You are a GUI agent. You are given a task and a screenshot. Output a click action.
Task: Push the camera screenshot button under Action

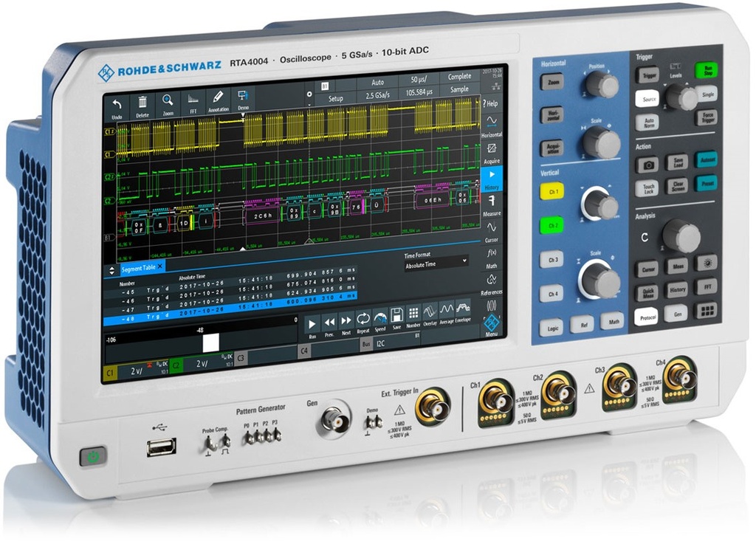pyautogui.click(x=648, y=165)
